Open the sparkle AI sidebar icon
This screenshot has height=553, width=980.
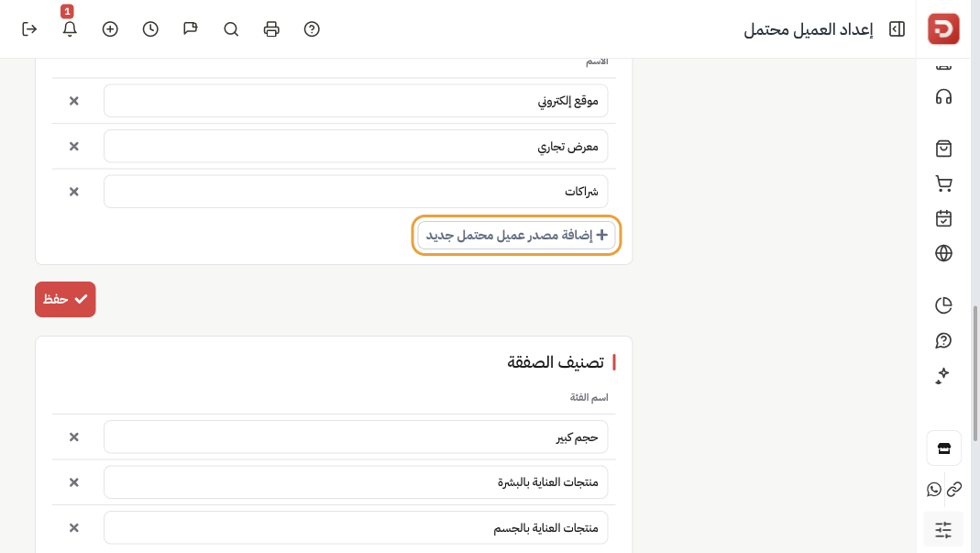click(x=943, y=375)
